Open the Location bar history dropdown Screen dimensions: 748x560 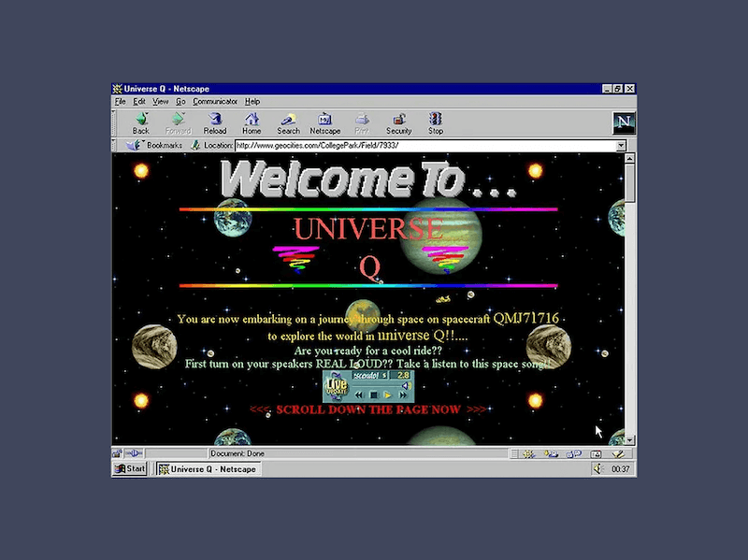coord(620,146)
